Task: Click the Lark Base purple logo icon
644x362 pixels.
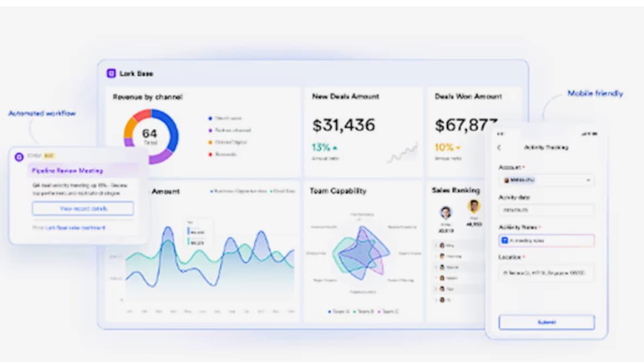Action: click(111, 73)
